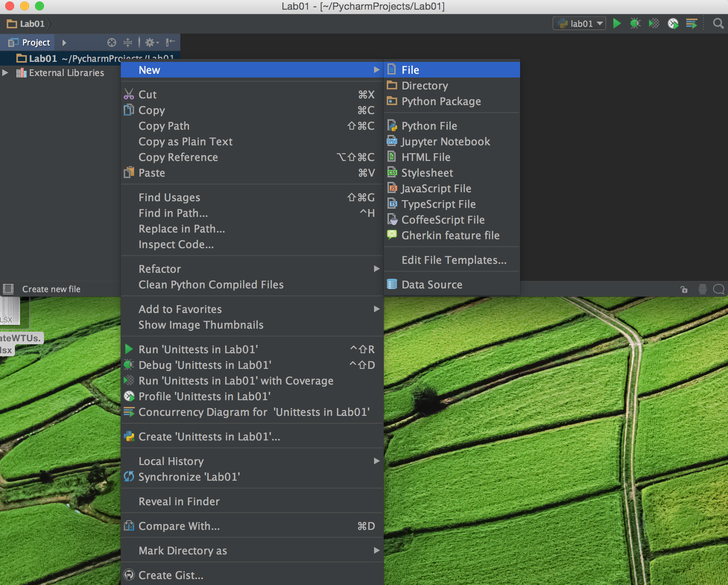Choose Clean Python Compiled Files
The image size is (728, 585).
252,285
